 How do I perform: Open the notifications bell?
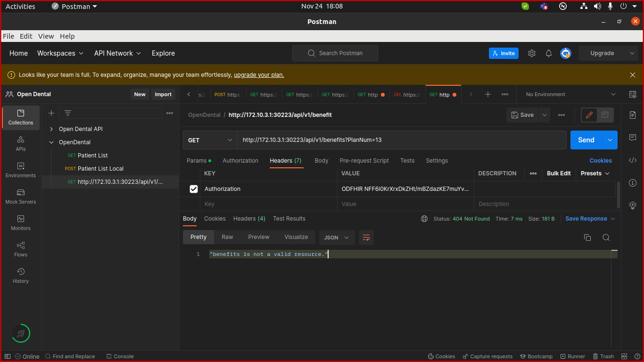click(549, 53)
